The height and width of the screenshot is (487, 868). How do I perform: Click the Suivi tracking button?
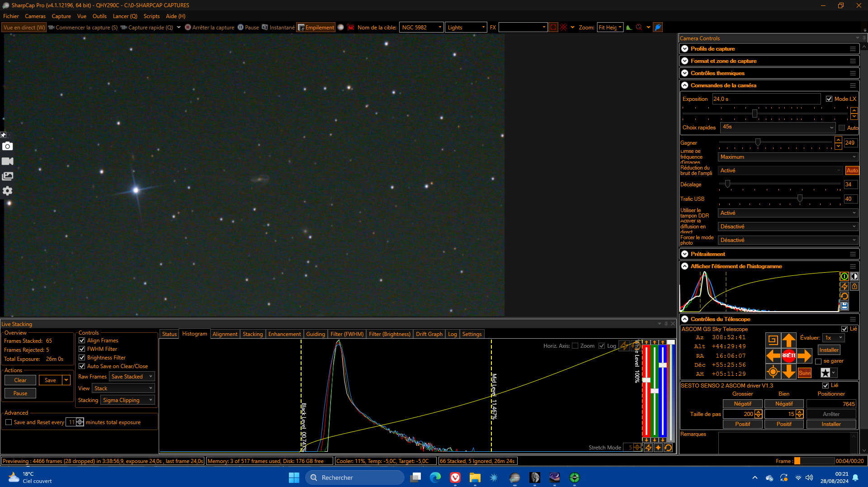805,373
